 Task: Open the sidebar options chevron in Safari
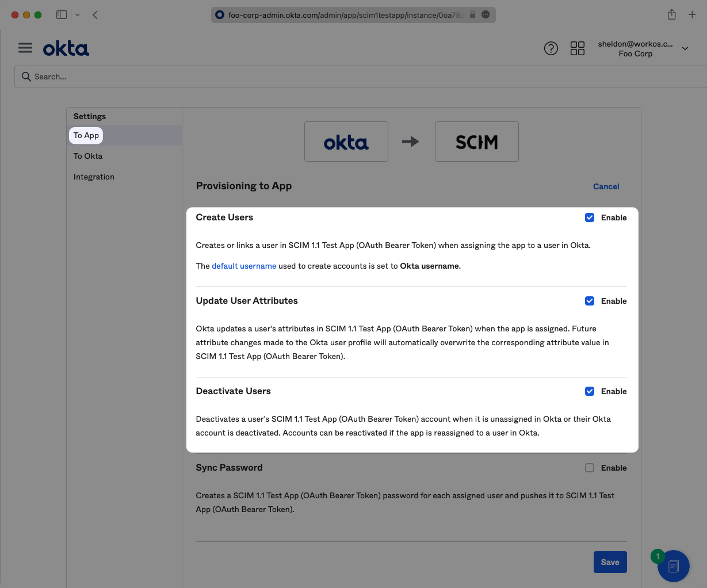pos(77,15)
